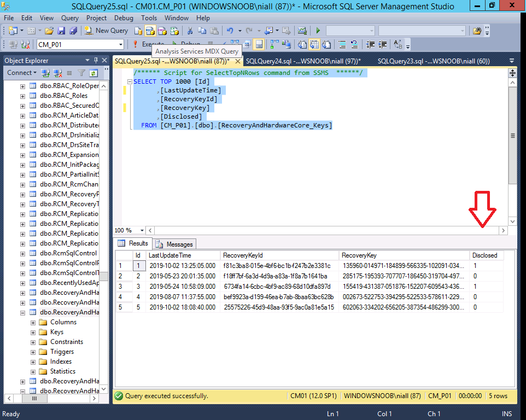Expand the dbo.RBAC_Roles table node

(22, 96)
